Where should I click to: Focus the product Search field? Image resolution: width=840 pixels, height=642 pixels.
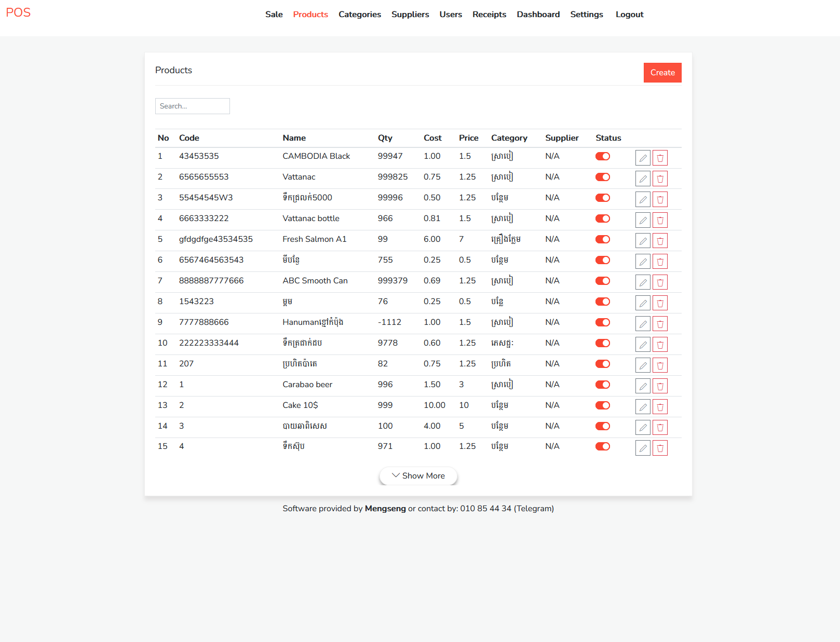click(193, 106)
